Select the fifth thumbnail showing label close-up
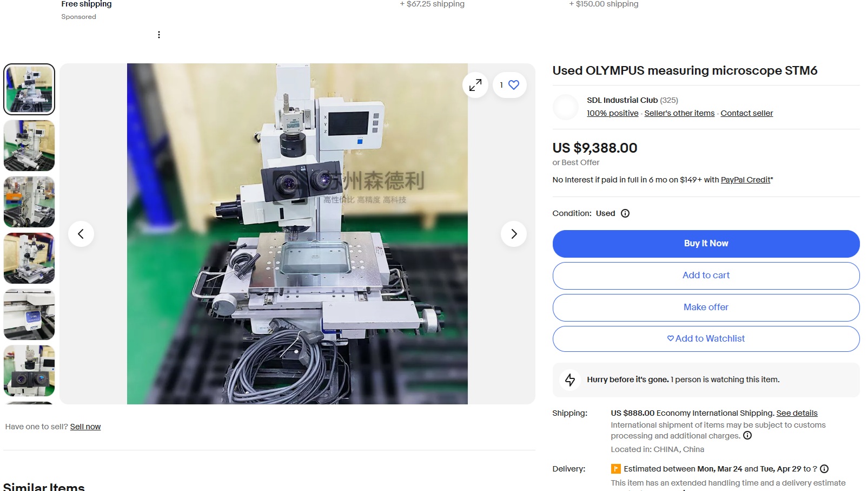The width and height of the screenshot is (868, 491). click(x=29, y=315)
